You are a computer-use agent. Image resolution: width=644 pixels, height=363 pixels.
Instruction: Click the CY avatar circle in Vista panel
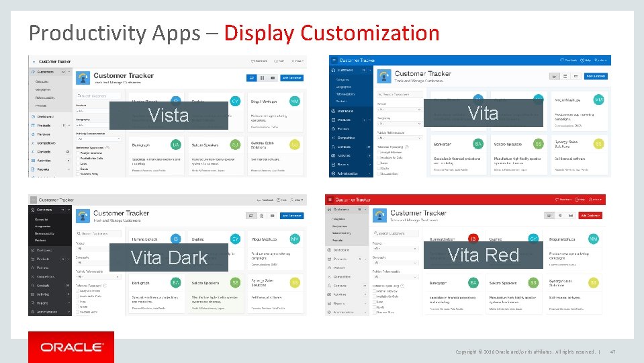[x=235, y=101]
